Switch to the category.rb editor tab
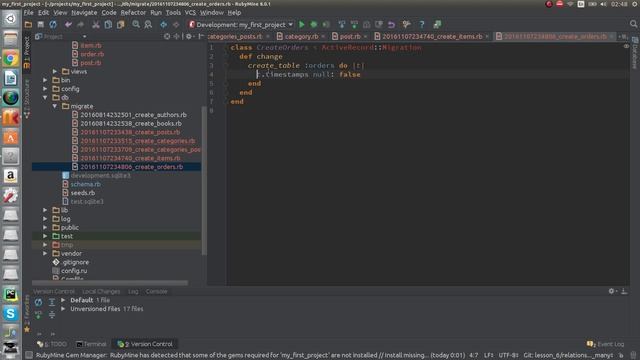640x360 pixels. [301, 37]
